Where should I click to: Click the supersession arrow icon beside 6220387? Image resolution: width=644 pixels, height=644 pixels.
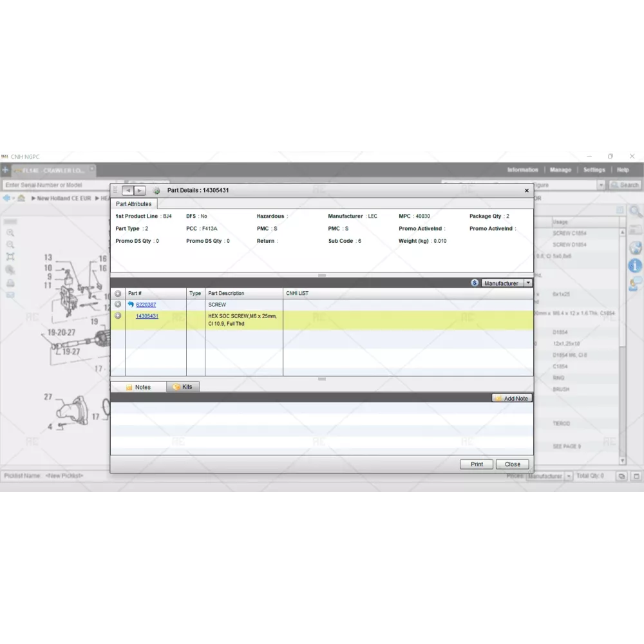click(x=131, y=305)
